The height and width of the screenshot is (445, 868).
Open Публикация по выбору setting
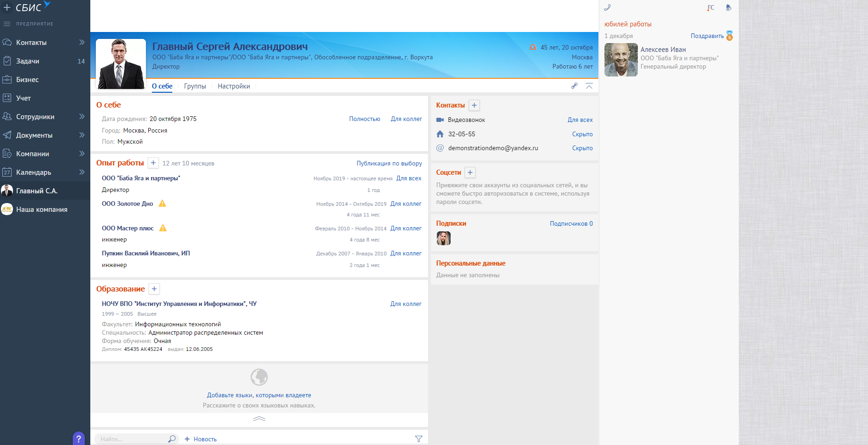(x=389, y=163)
